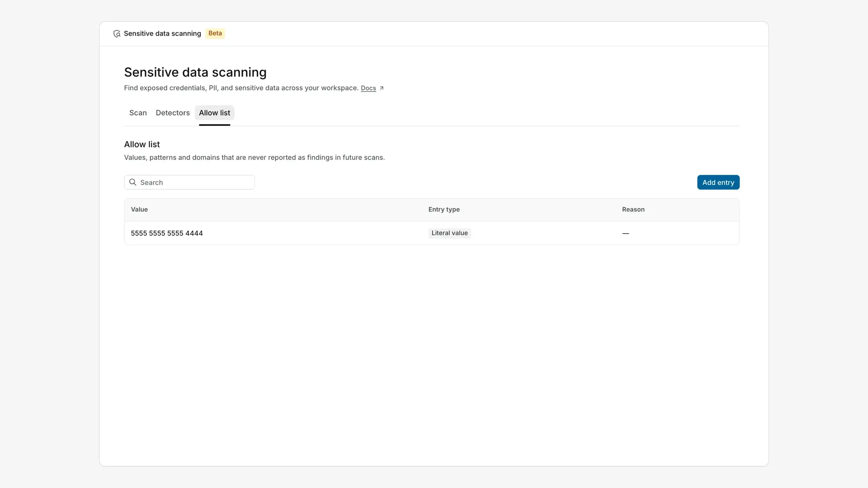The image size is (868, 488).
Task: Click the sensitive data scanning shield icon
Action: (x=117, y=33)
